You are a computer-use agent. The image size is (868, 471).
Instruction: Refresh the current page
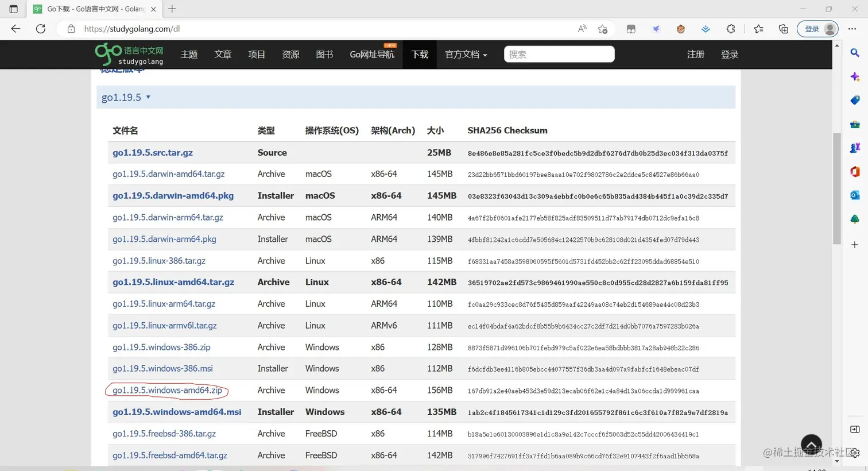pos(41,29)
